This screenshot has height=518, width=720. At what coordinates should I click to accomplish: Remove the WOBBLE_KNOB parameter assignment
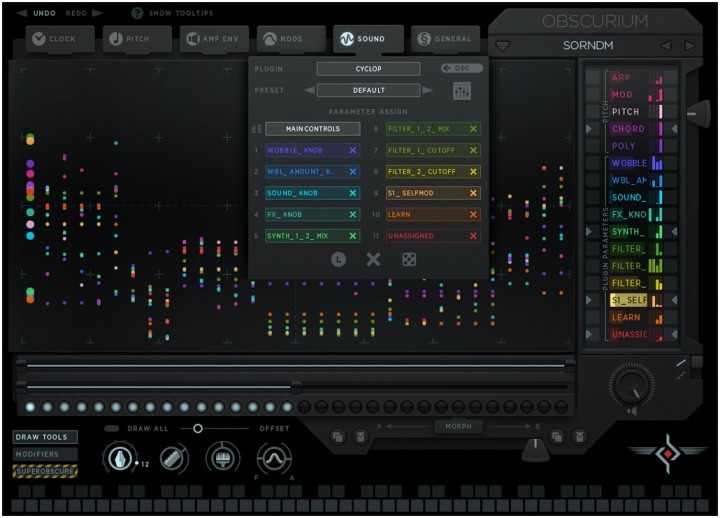coord(352,150)
